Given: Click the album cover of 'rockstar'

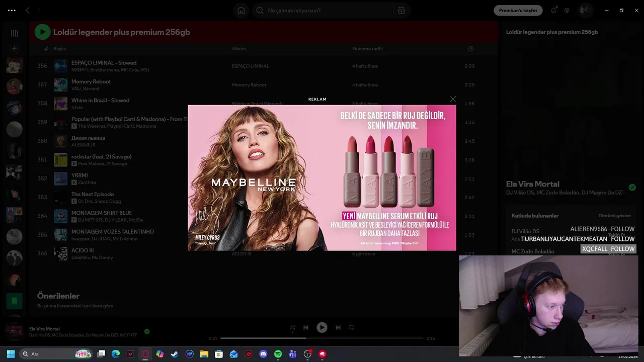Looking at the screenshot, I should (61, 160).
